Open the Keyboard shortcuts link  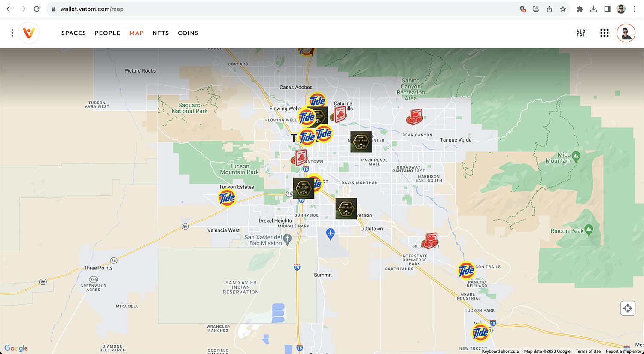(500, 351)
